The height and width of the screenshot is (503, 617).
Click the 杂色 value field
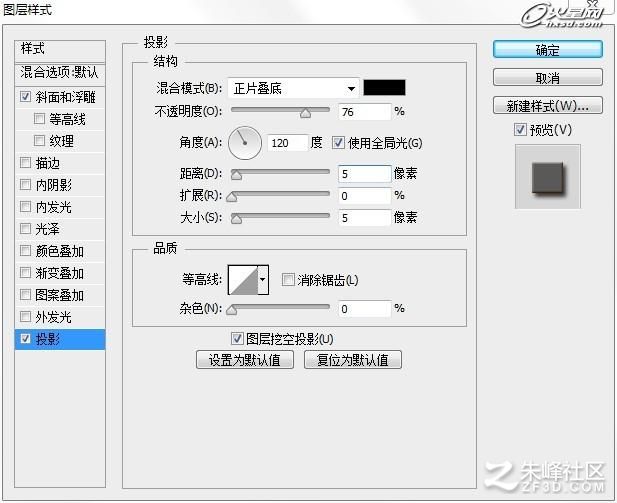(x=364, y=309)
